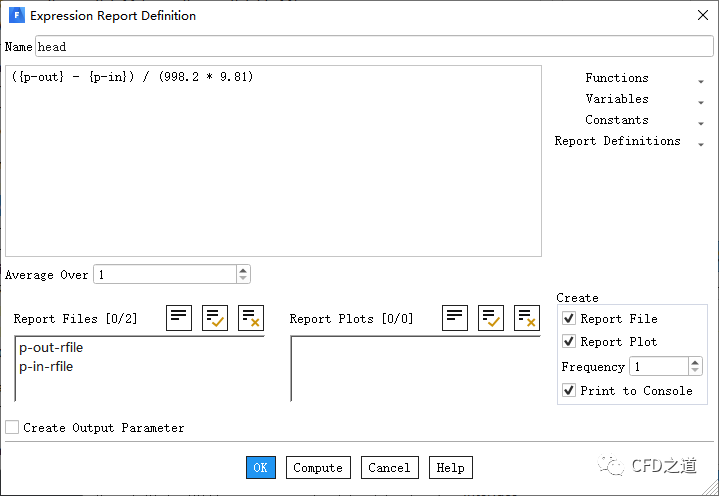The image size is (719, 496).
Task: Open the Constants dropdown menu
Action: pos(700,121)
